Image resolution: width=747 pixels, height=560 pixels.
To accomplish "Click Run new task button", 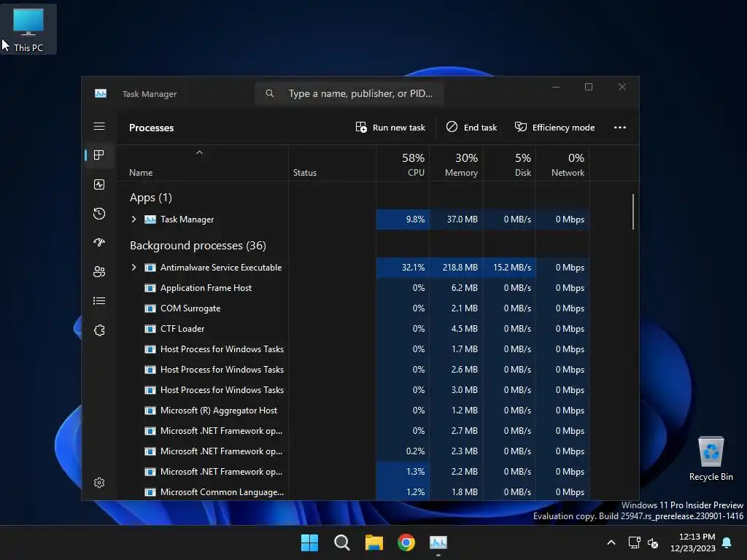I will click(390, 127).
